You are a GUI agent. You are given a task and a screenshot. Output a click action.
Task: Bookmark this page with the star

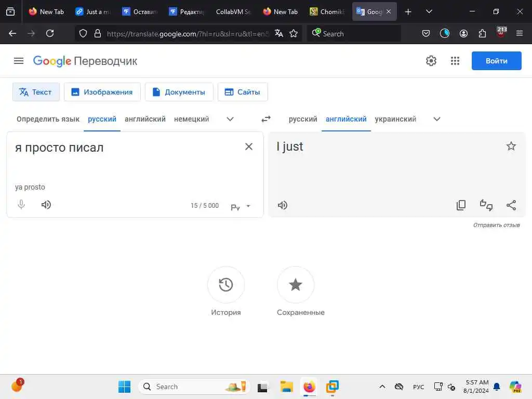294,33
